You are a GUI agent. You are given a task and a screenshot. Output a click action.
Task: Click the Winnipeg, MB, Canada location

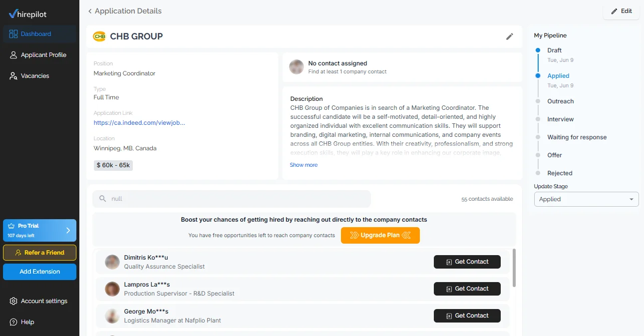(x=125, y=148)
